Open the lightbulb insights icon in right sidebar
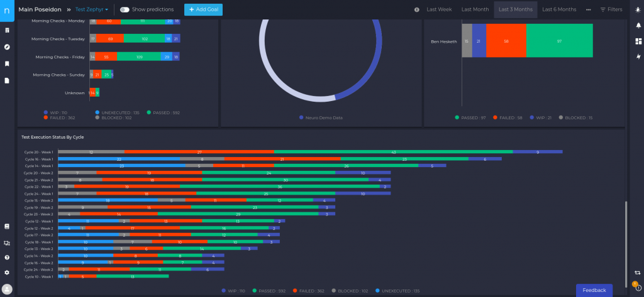 click(x=638, y=9)
